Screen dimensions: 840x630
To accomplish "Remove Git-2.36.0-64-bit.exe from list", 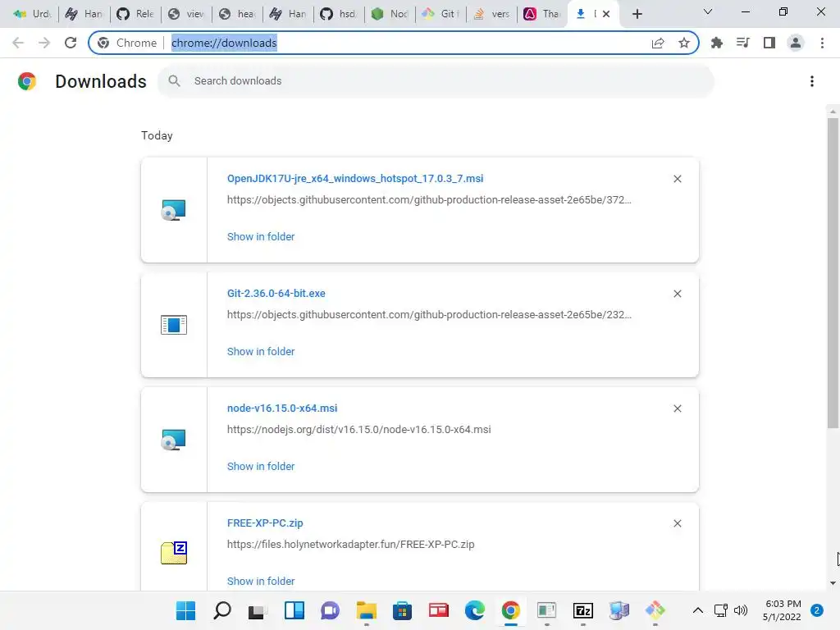I will tap(678, 294).
